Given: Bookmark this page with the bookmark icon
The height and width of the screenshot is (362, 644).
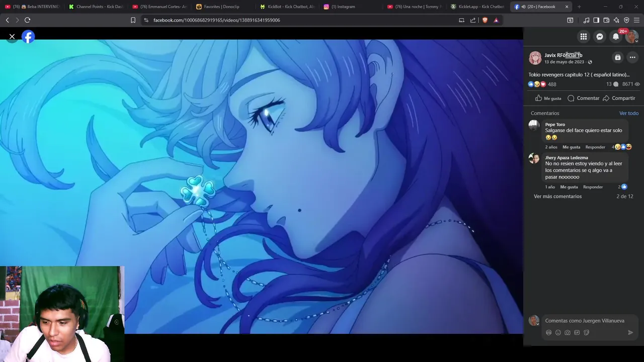Looking at the screenshot, I should tap(133, 20).
